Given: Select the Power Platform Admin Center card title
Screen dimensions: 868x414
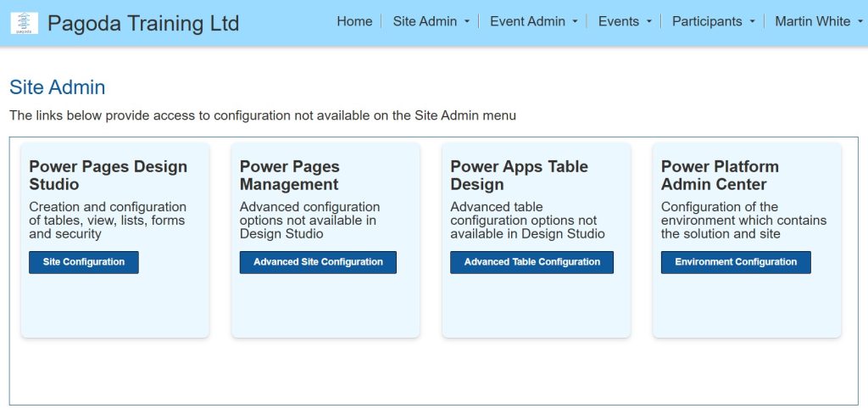Looking at the screenshot, I should [x=720, y=175].
